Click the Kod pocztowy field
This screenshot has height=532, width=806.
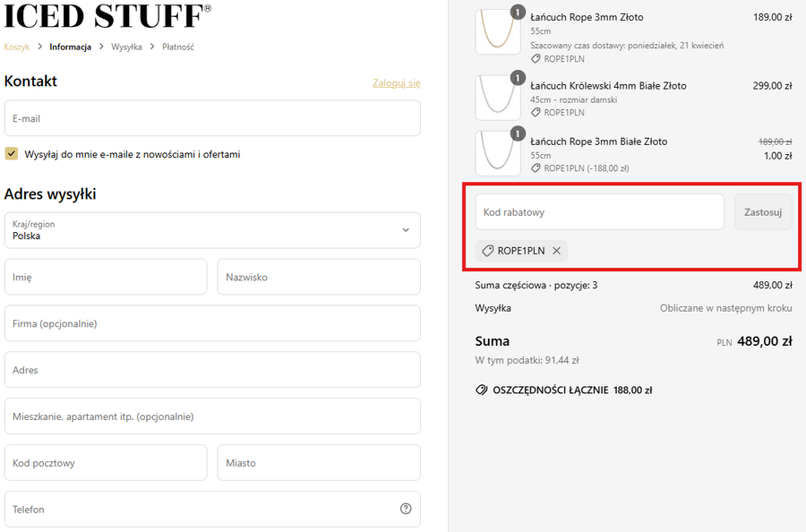pos(106,463)
